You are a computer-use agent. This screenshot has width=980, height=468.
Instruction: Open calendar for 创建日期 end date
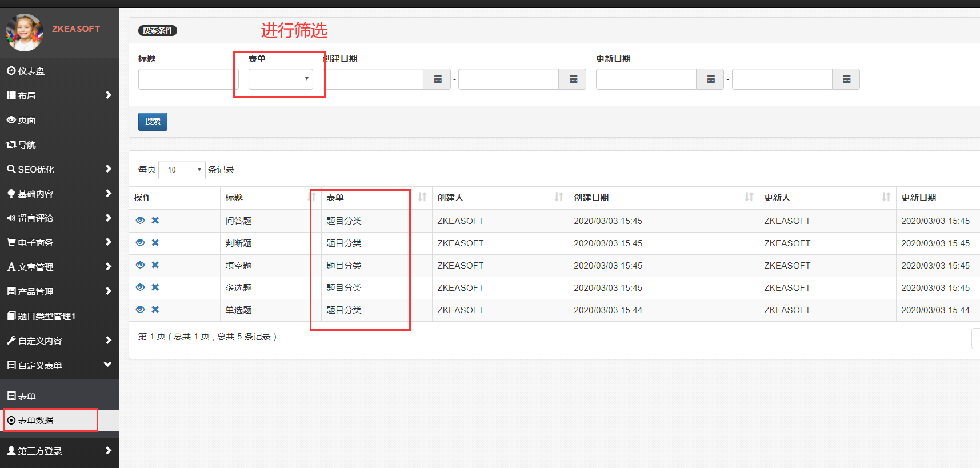(573, 79)
